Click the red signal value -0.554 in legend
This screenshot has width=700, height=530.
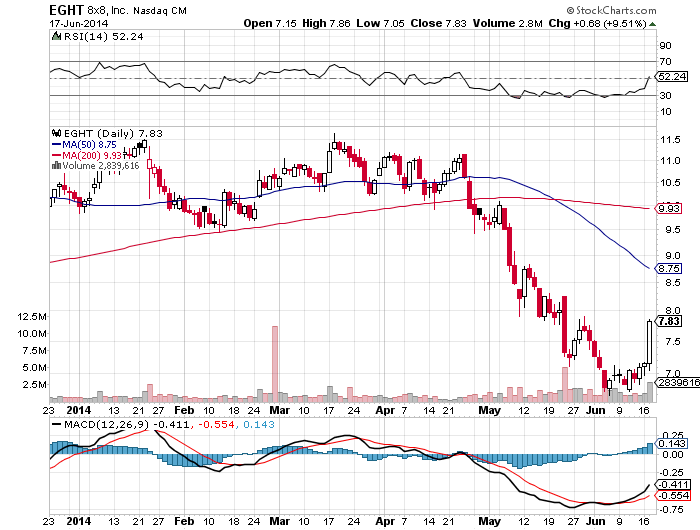216,424
